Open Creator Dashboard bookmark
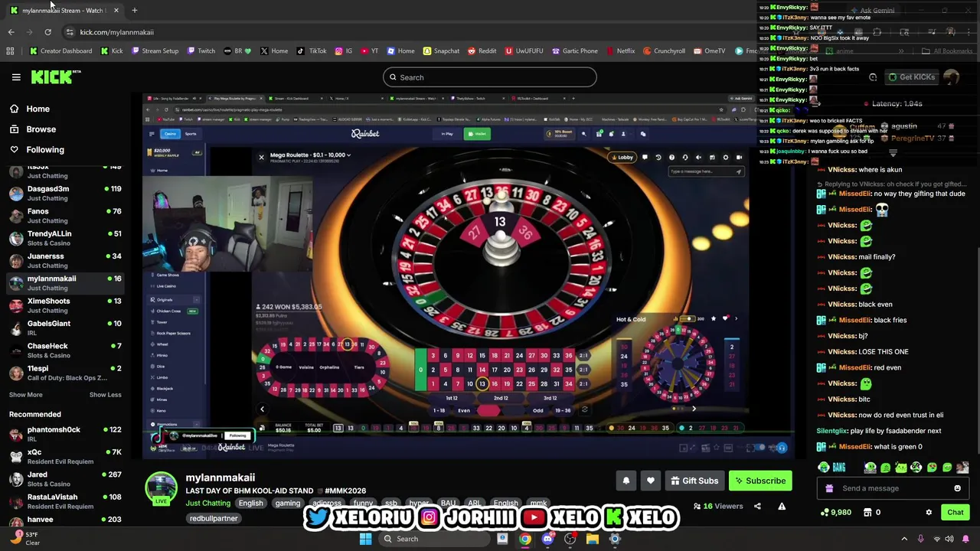The height and width of the screenshot is (551, 980). pyautogui.click(x=60, y=51)
